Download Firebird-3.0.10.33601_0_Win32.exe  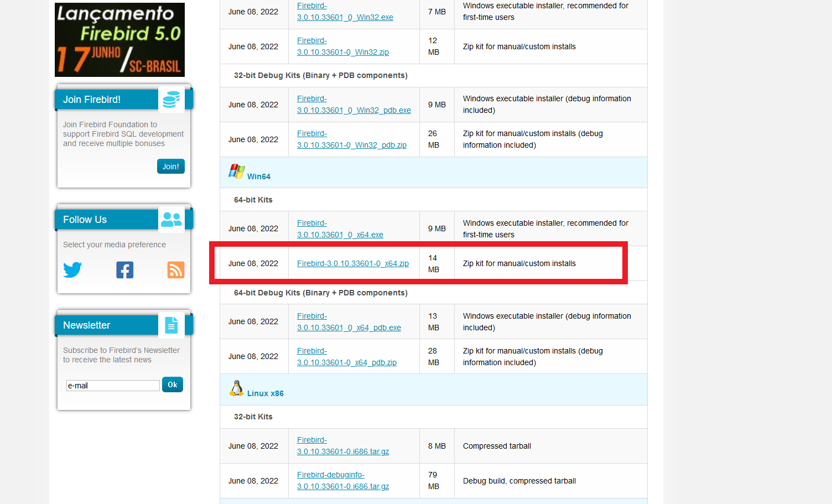pyautogui.click(x=345, y=12)
